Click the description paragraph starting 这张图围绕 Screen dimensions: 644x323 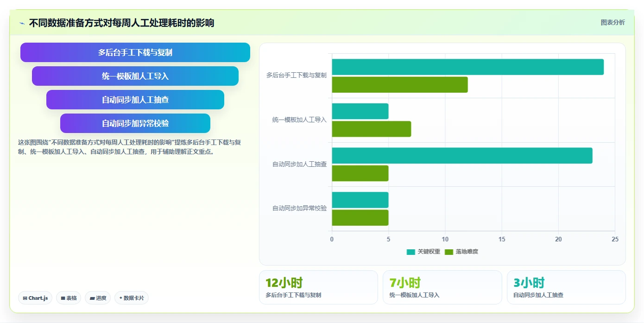129,147
